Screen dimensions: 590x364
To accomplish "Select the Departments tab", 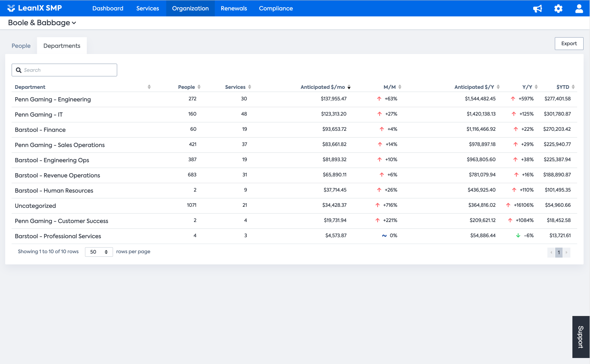I will (x=62, y=46).
